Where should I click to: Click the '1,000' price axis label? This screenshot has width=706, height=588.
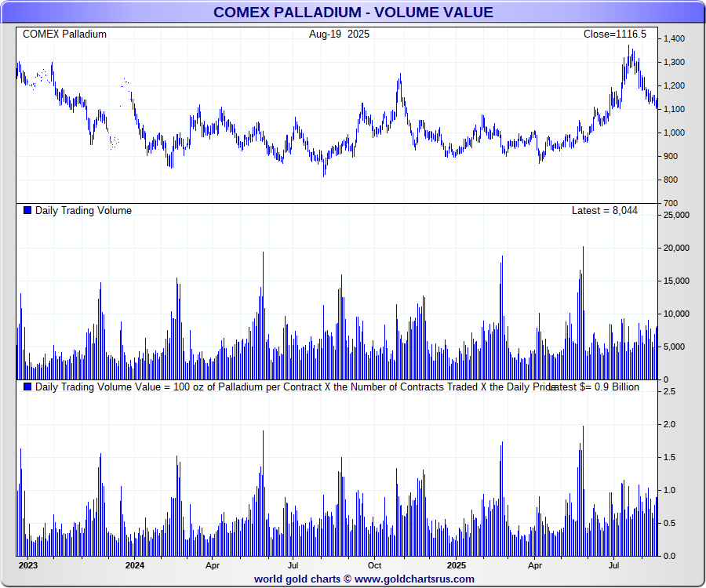pos(674,132)
